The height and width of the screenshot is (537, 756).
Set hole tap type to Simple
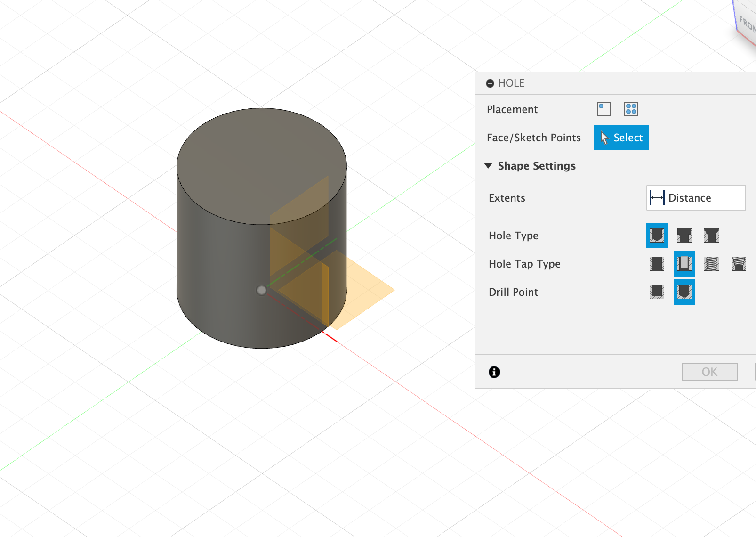point(657,264)
